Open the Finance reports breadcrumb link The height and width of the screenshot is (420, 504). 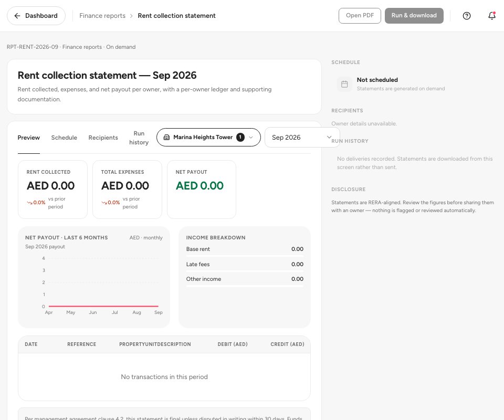pyautogui.click(x=102, y=16)
